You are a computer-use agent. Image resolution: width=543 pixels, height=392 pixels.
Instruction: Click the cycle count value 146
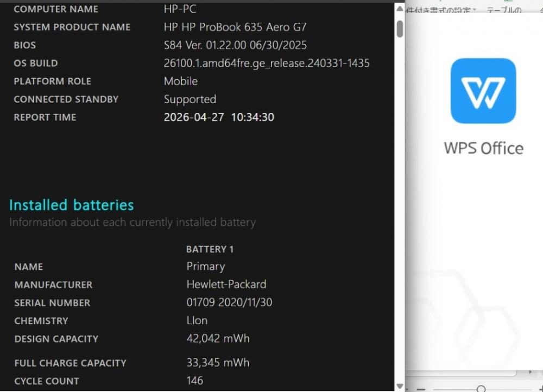tap(194, 381)
